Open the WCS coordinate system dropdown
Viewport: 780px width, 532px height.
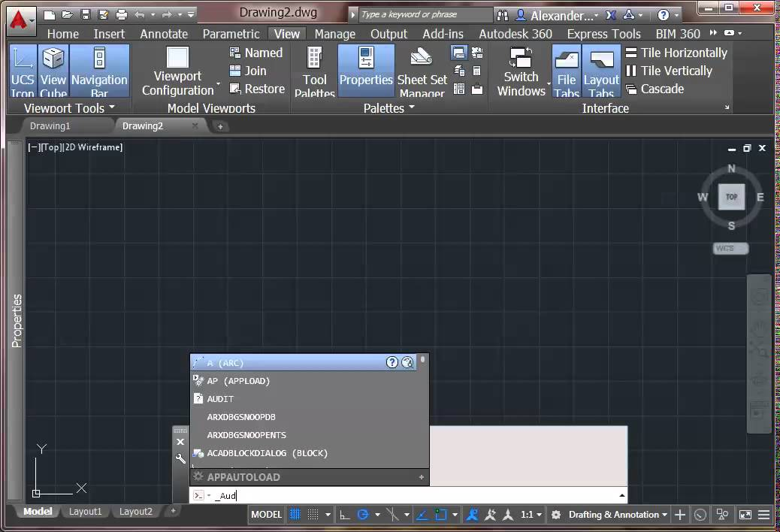click(730, 248)
